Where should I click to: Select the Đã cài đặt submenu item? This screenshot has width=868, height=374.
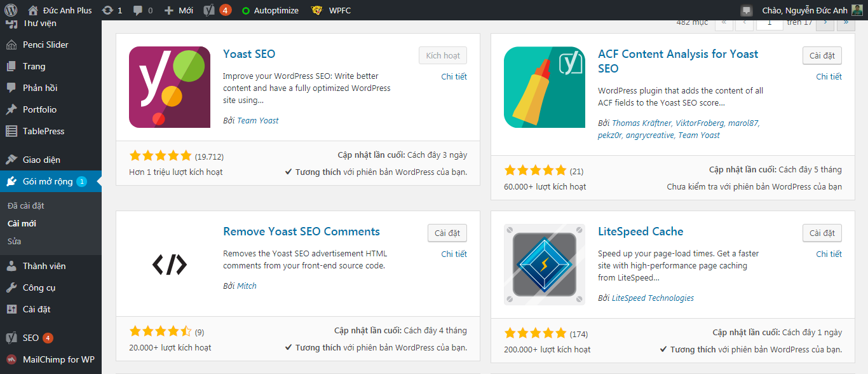pos(26,205)
